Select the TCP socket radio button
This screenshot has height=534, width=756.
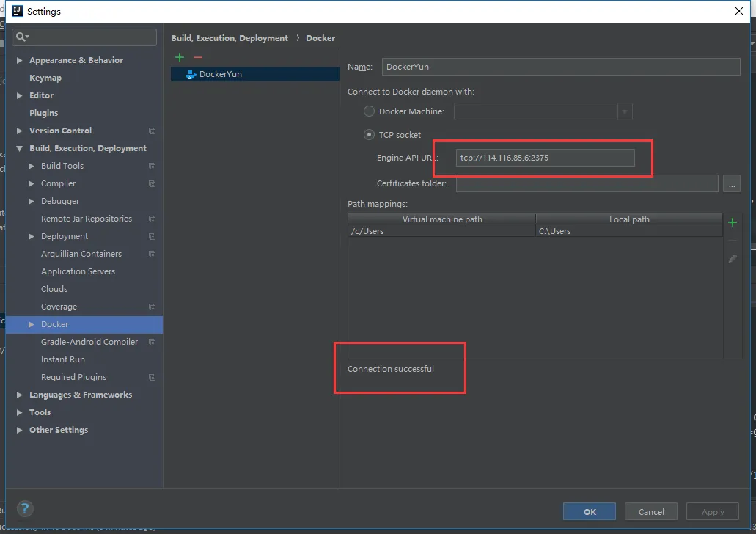coord(370,135)
